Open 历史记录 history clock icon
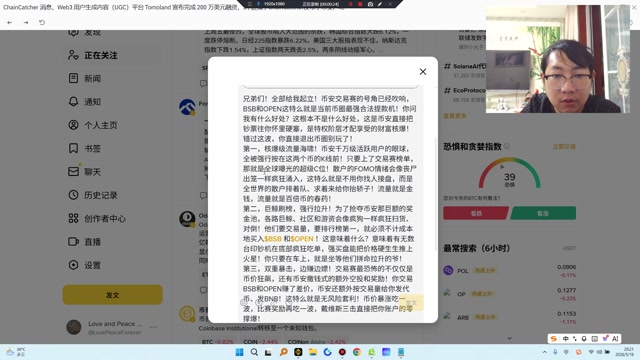This screenshot has height=360, width=640. pyautogui.click(x=73, y=195)
